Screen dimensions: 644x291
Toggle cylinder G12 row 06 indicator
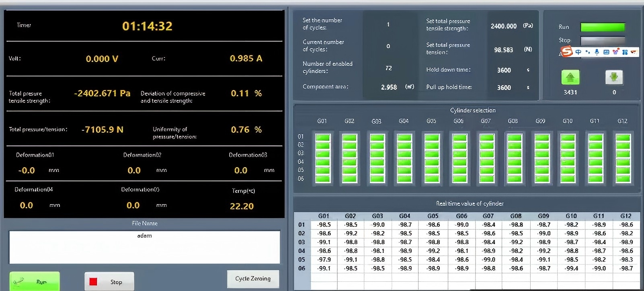(x=623, y=178)
